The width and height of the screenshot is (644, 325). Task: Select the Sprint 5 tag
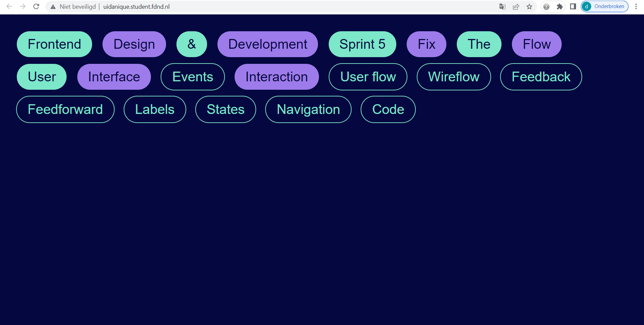pyautogui.click(x=362, y=44)
